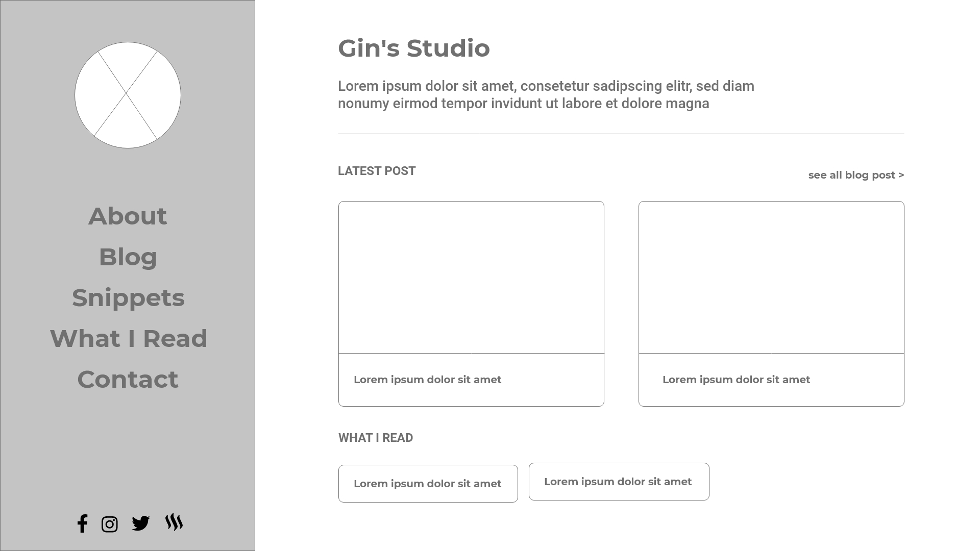Viewport: 980px width, 551px height.
Task: Open the Instagram social icon
Action: (x=110, y=524)
